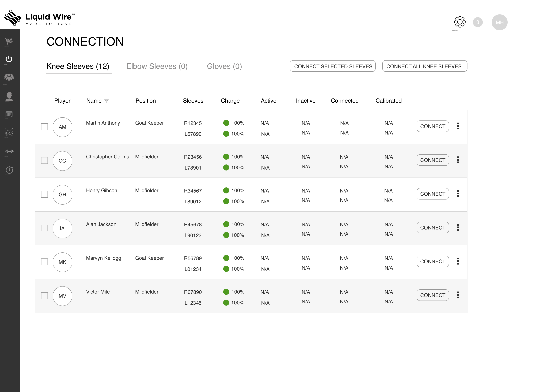Open the Gloves tab

[x=224, y=66]
